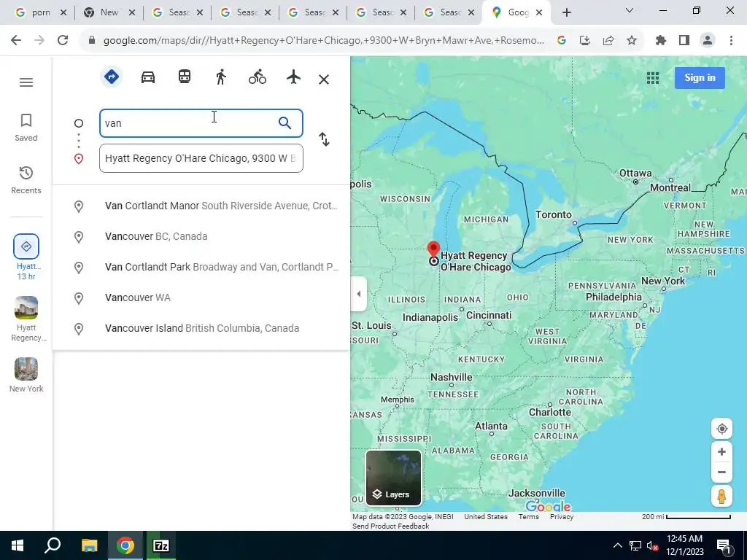Open Windows taskbar search
This screenshot has height=560, width=747.
pos(53,545)
